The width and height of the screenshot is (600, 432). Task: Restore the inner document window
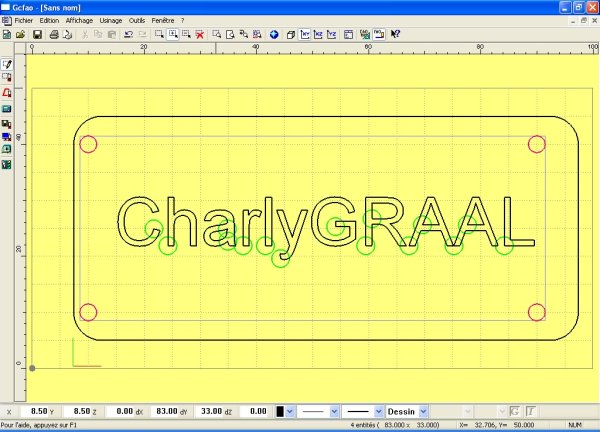584,21
